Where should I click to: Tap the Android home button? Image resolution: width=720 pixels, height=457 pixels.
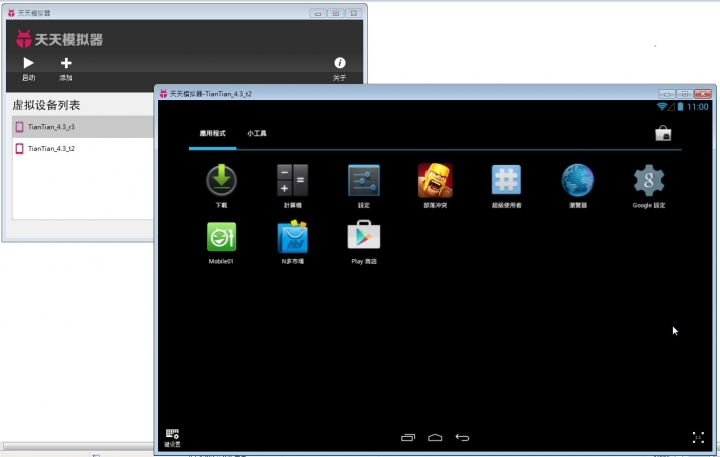pyautogui.click(x=435, y=437)
